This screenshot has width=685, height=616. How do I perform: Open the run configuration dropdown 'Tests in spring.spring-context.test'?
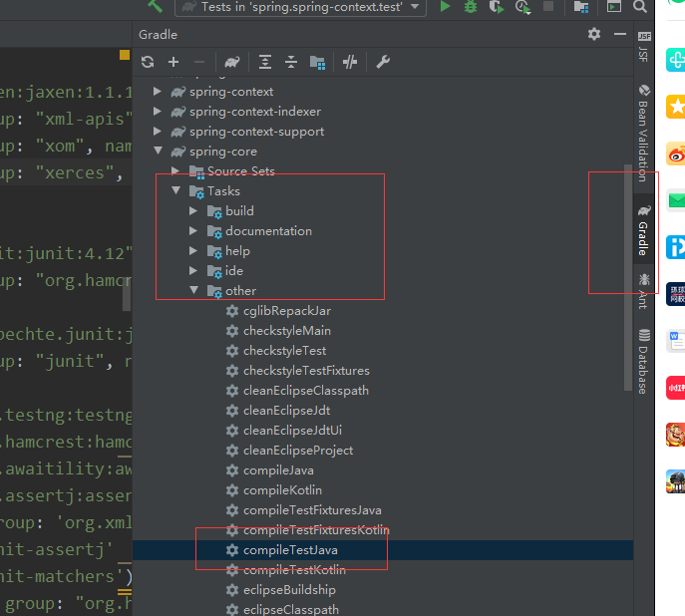(300, 7)
